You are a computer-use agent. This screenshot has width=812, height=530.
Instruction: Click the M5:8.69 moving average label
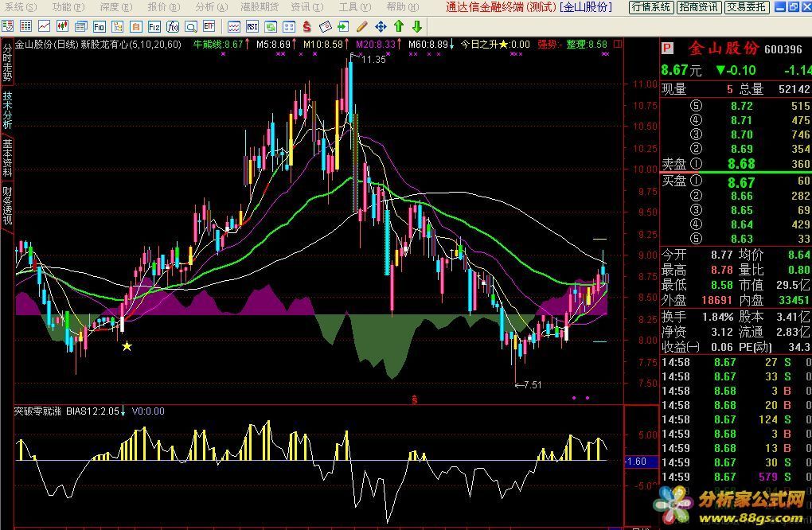(x=273, y=45)
